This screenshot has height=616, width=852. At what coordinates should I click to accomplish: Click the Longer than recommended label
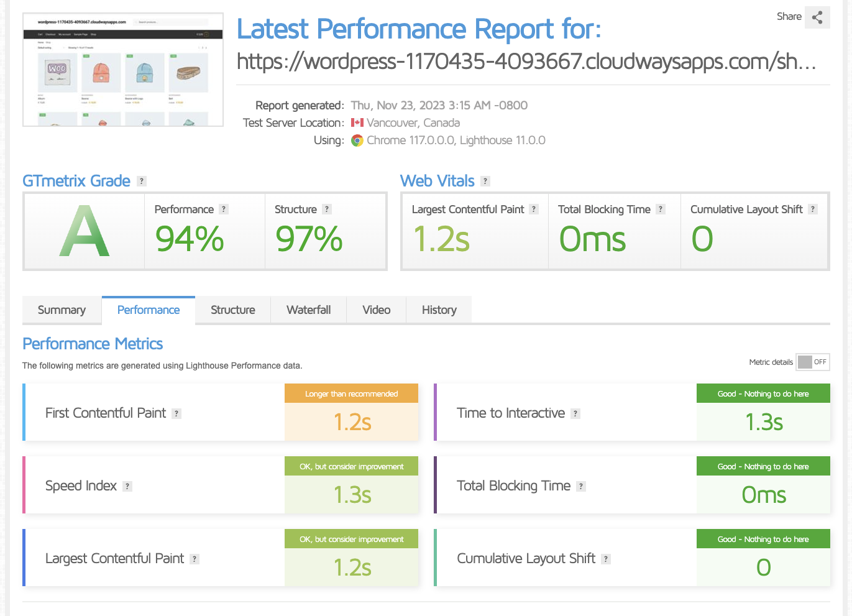point(352,394)
